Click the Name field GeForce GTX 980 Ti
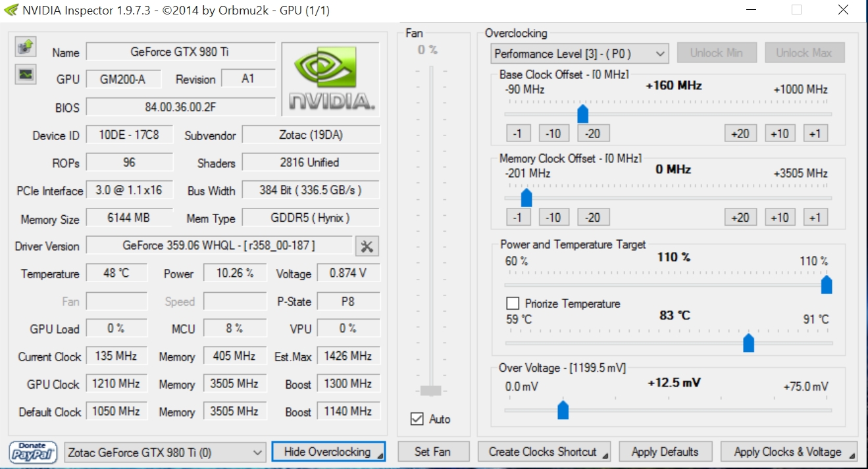 click(181, 52)
